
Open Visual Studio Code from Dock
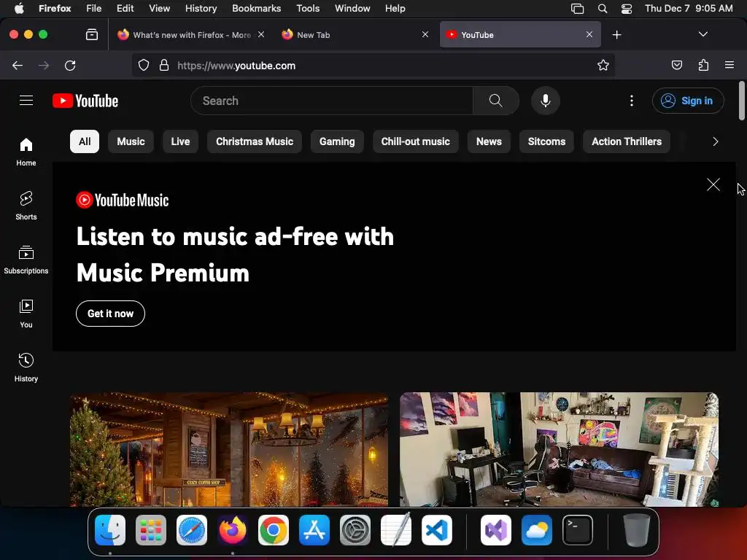[x=436, y=530]
